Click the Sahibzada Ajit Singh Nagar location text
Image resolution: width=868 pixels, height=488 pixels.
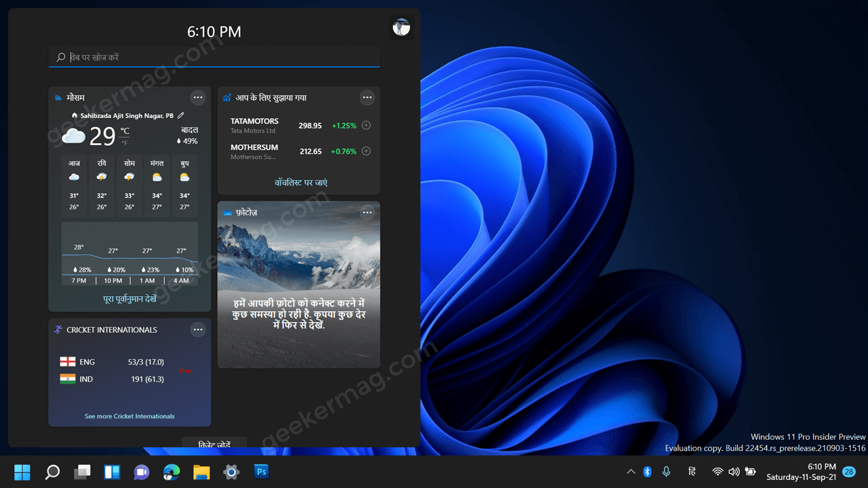click(x=127, y=116)
